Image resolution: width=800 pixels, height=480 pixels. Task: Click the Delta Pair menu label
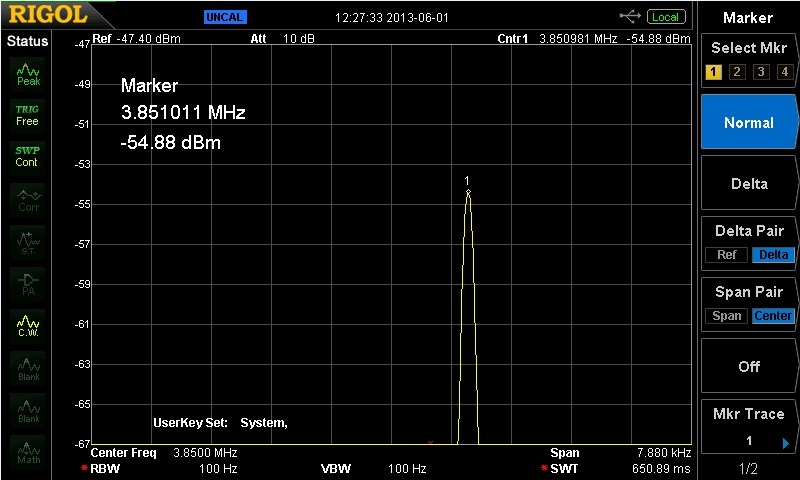coord(749,231)
